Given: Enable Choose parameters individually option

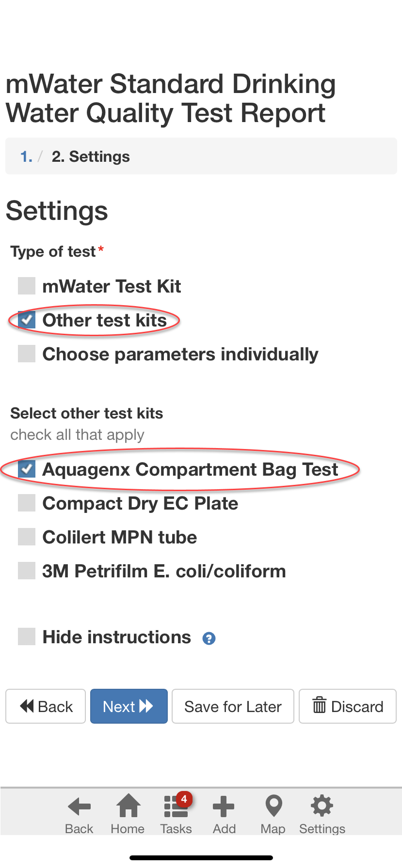Looking at the screenshot, I should pyautogui.click(x=27, y=354).
